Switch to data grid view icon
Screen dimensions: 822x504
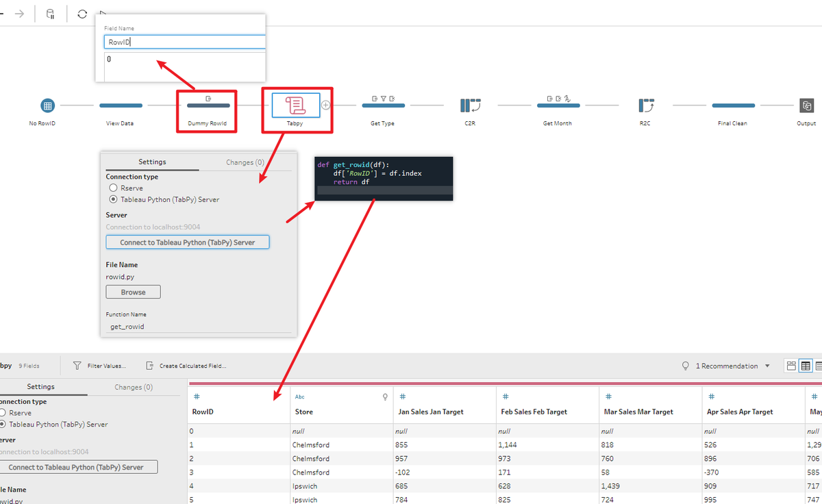tap(806, 366)
